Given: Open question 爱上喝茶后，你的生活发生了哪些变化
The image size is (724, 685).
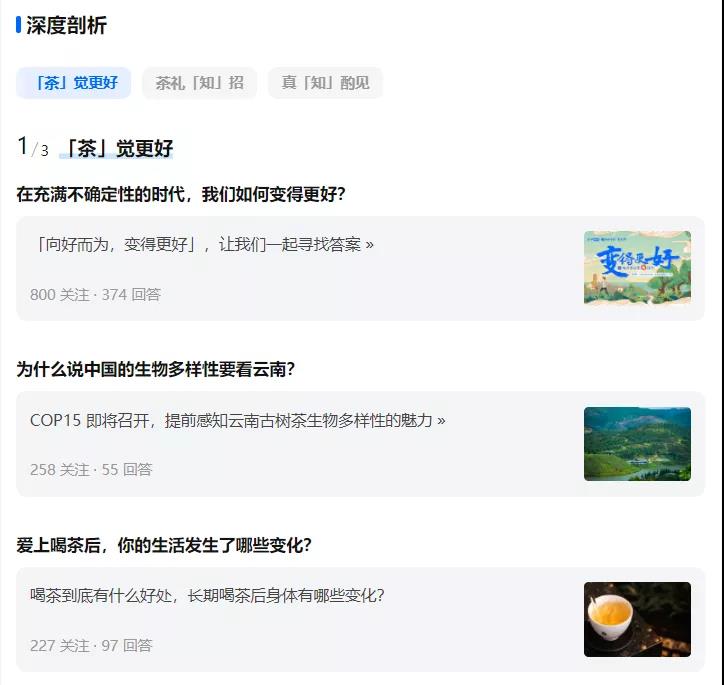Looking at the screenshot, I should tap(164, 545).
